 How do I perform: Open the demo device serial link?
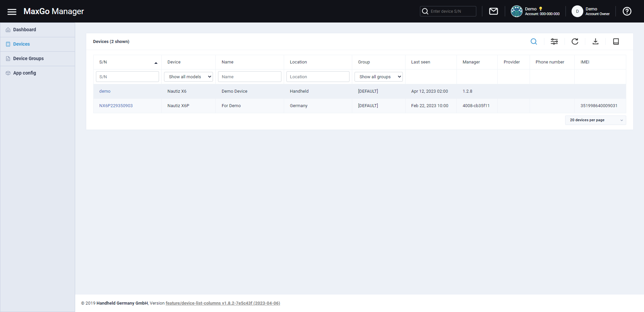point(105,91)
